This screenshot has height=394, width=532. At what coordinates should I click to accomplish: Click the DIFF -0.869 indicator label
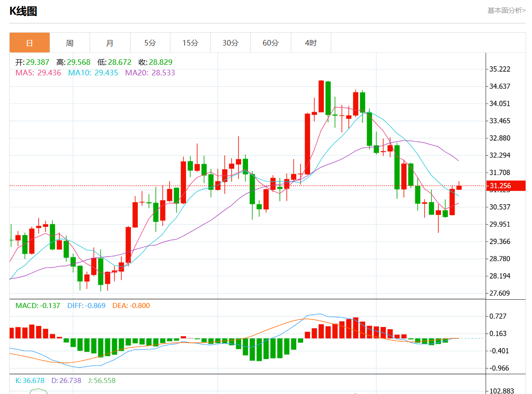pos(86,305)
